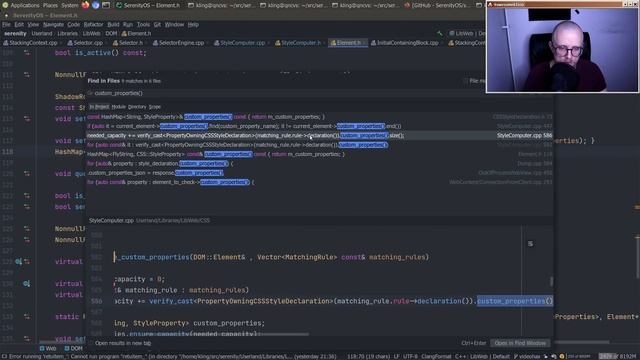640x360 pixels.
Task: Open the style_declaration result row
Action: click(x=320, y=164)
